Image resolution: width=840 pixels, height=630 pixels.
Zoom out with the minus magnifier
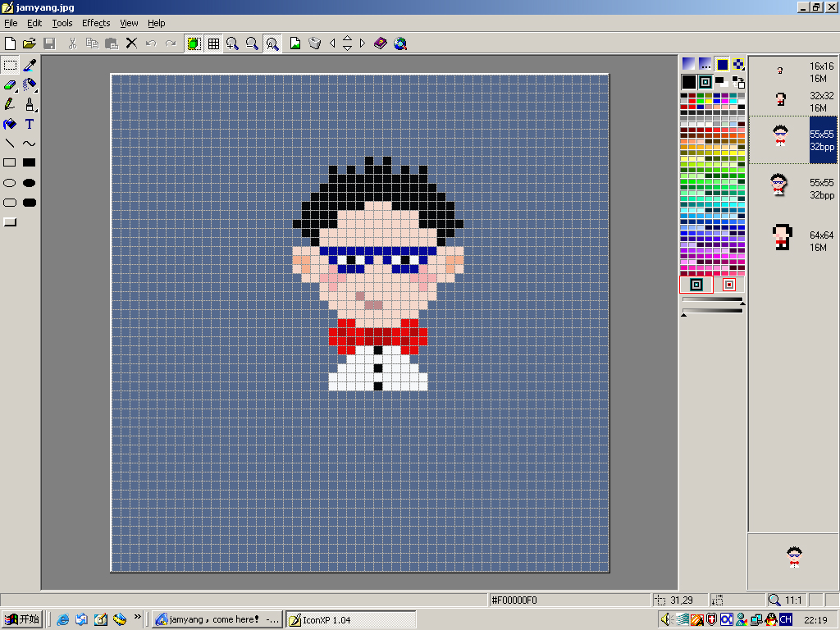252,43
